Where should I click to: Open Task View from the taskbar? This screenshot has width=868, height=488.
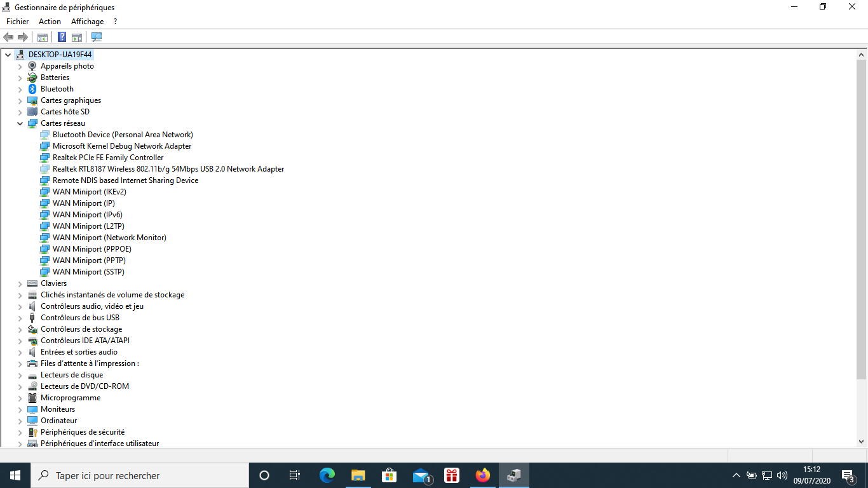[x=295, y=475]
